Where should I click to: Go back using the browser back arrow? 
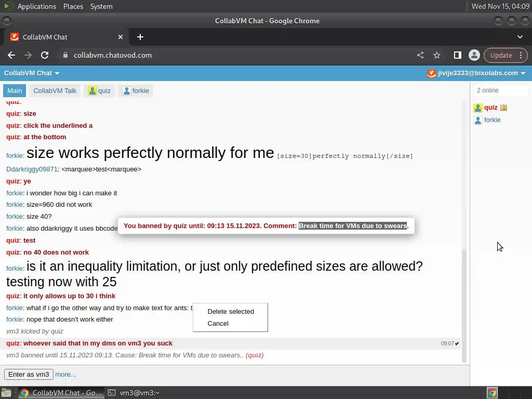[11, 55]
